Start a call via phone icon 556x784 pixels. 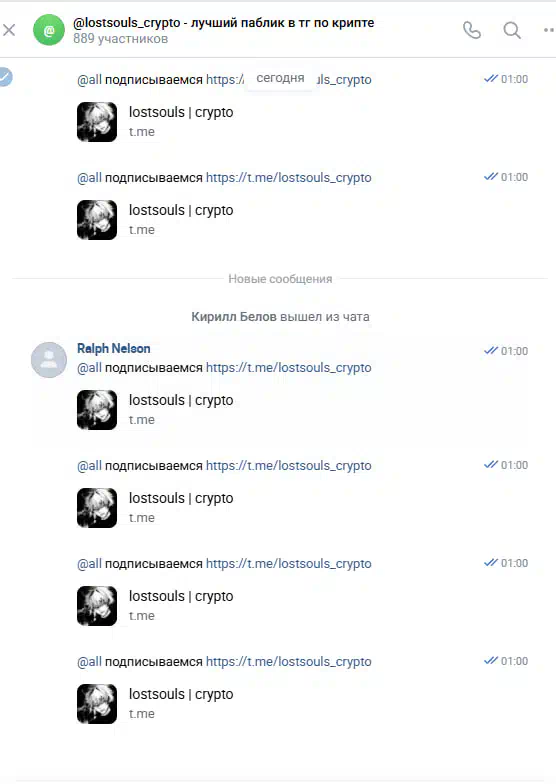tap(472, 30)
